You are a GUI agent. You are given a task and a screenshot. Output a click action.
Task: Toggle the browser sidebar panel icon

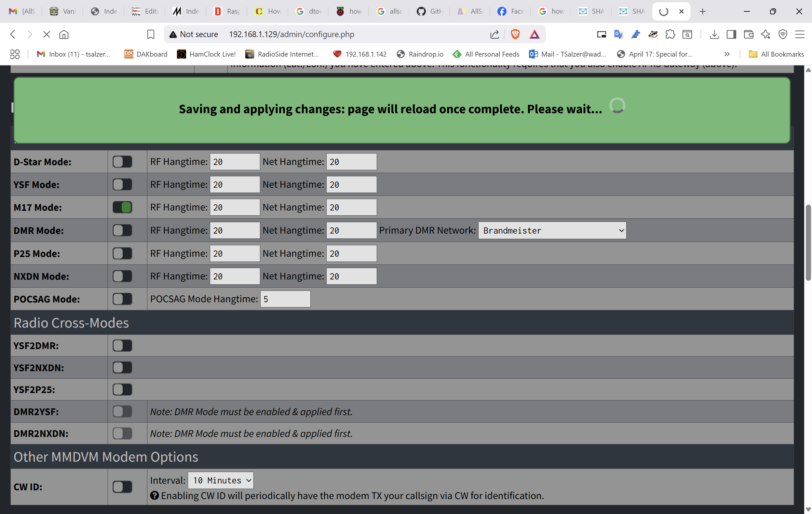coord(731,34)
